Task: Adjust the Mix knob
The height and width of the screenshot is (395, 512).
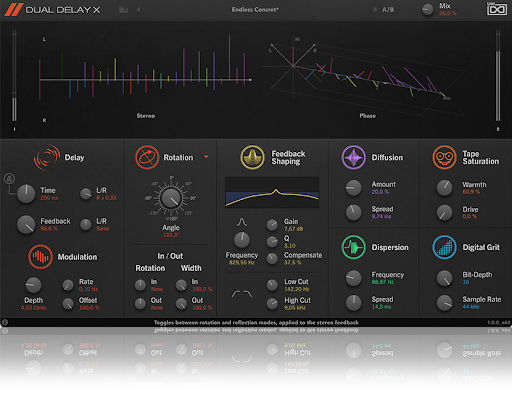Action: tap(427, 9)
